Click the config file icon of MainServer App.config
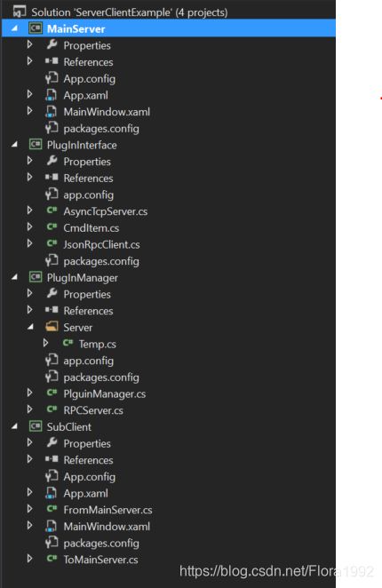This screenshot has height=588, width=382. (x=52, y=78)
